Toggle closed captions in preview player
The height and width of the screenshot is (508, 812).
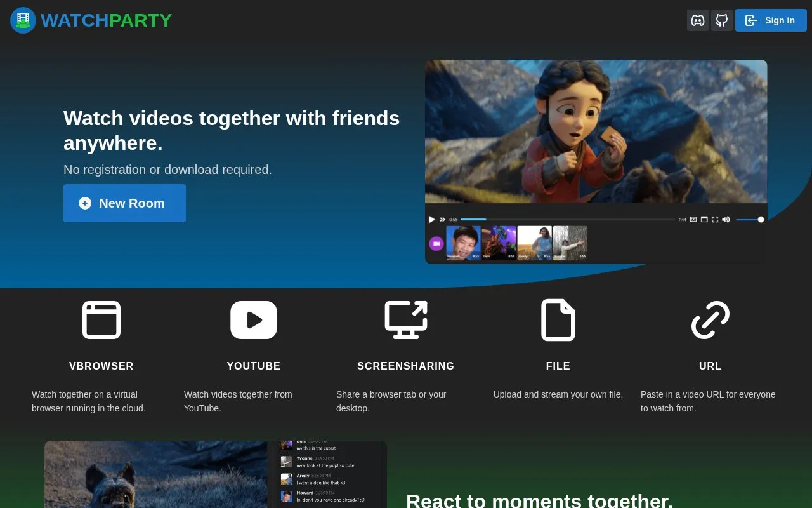click(x=693, y=220)
